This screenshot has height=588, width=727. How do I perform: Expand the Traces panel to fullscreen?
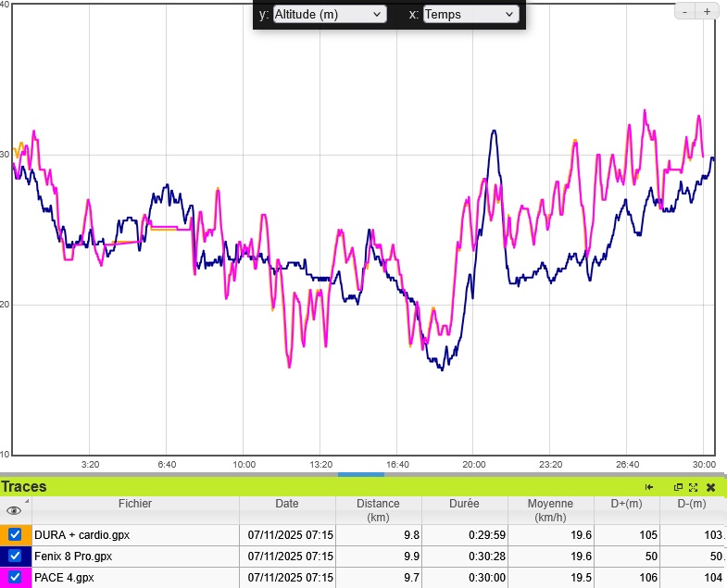coord(693,487)
